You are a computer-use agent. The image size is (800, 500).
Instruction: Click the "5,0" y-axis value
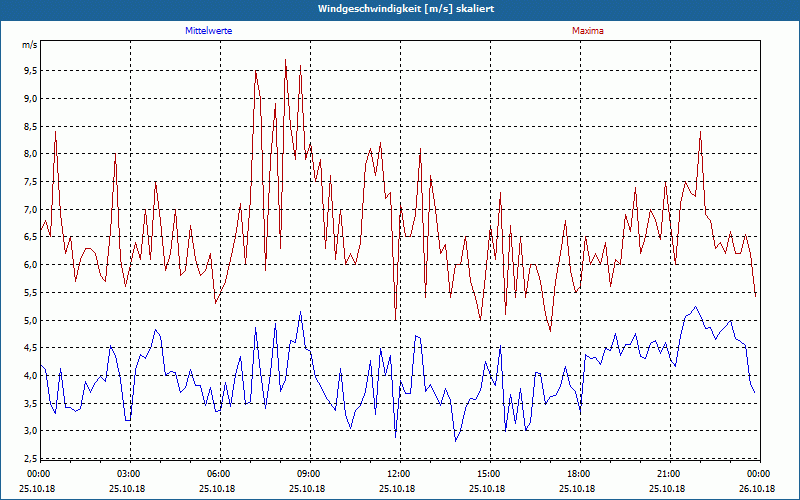(x=31, y=320)
